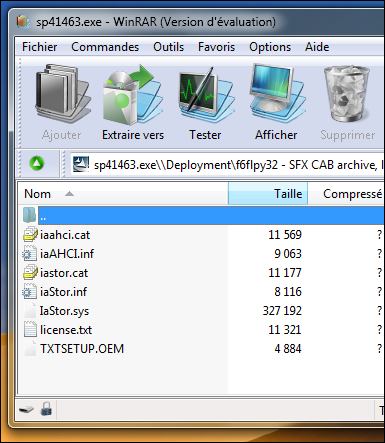Select the iastor.cat file icon
Image resolution: width=385 pixels, height=443 pixels.
click(30, 272)
